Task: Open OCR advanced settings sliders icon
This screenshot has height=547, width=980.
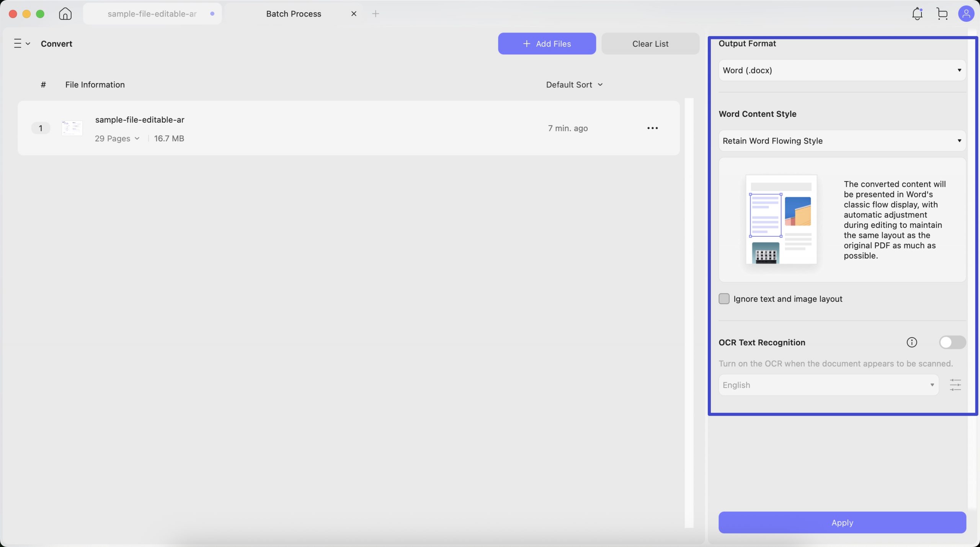Action: 955,385
